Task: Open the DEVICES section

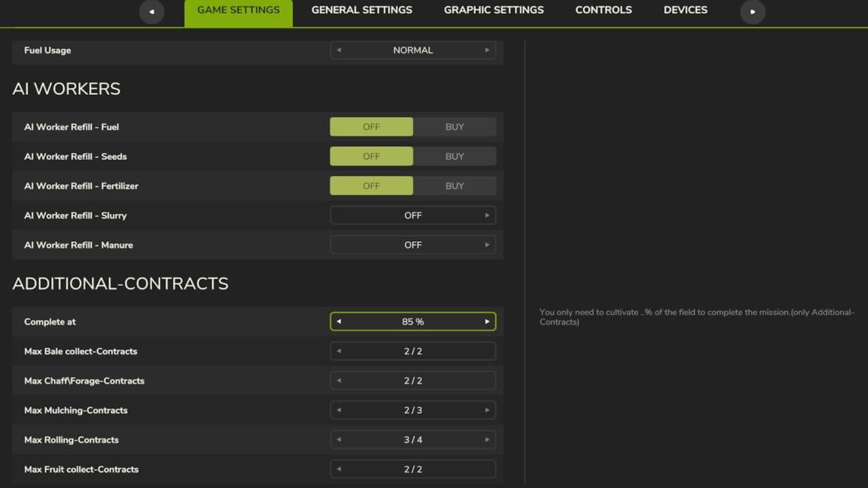Action: [x=685, y=9]
